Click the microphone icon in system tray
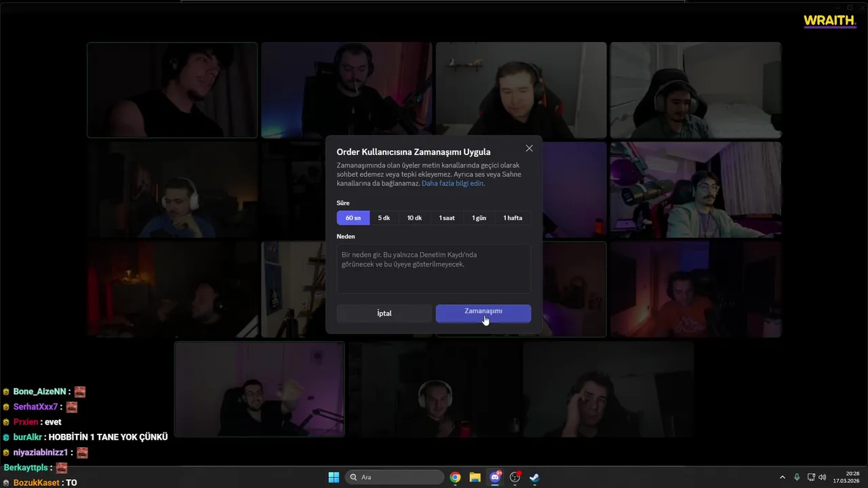 (x=797, y=477)
